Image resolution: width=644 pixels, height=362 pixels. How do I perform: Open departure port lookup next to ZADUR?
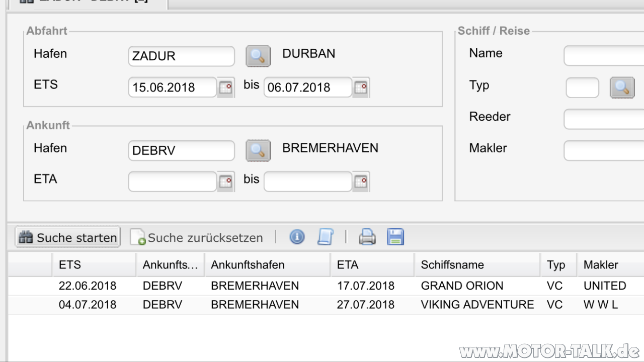coord(258,56)
